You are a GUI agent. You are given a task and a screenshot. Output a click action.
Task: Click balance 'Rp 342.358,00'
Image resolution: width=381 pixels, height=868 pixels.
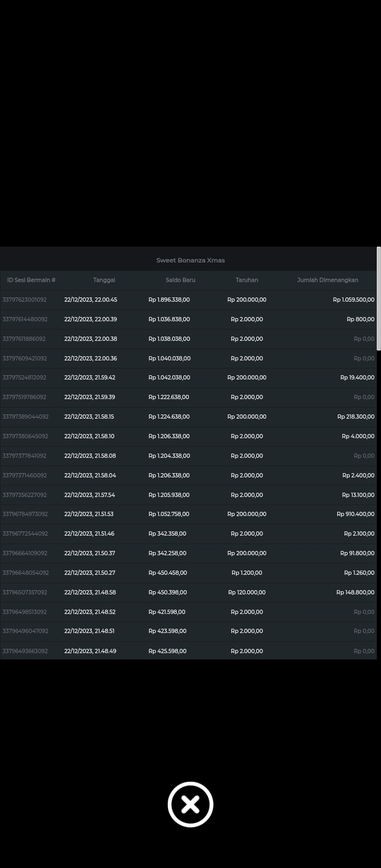click(167, 534)
